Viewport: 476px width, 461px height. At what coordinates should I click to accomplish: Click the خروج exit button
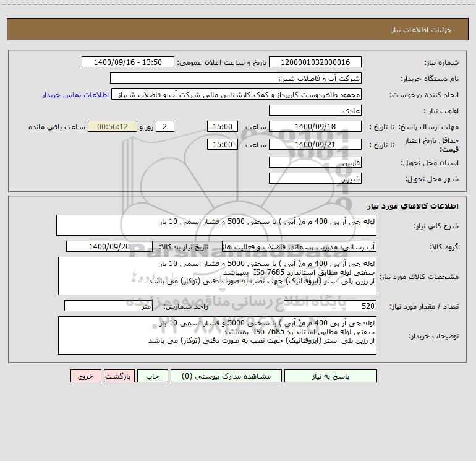click(x=85, y=376)
